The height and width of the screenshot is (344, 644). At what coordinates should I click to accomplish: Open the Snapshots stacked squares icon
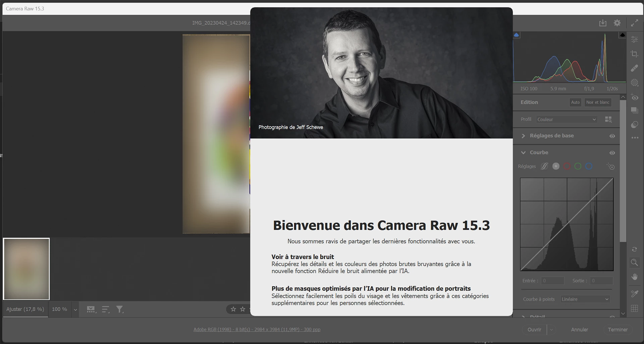point(634,110)
